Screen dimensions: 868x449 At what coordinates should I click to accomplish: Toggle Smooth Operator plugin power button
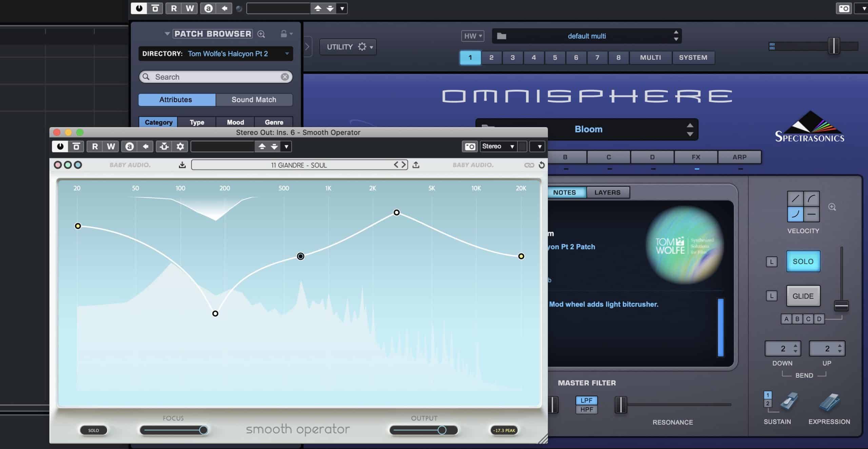[60, 146]
